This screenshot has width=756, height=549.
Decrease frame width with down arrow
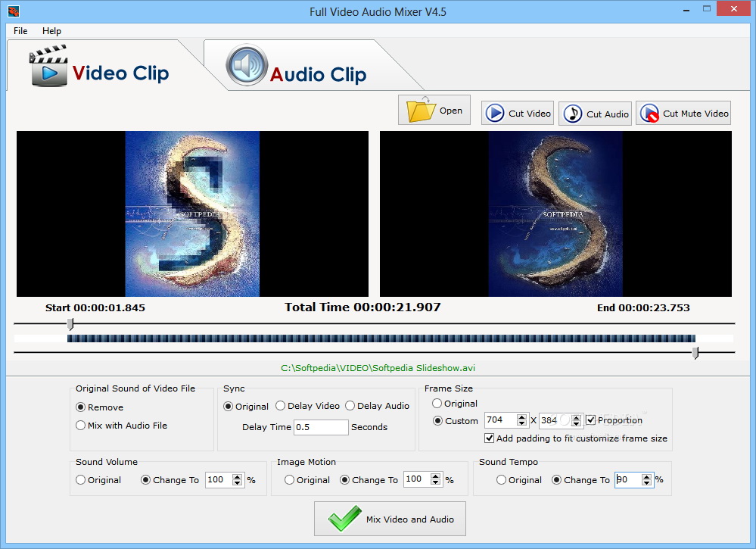point(521,423)
